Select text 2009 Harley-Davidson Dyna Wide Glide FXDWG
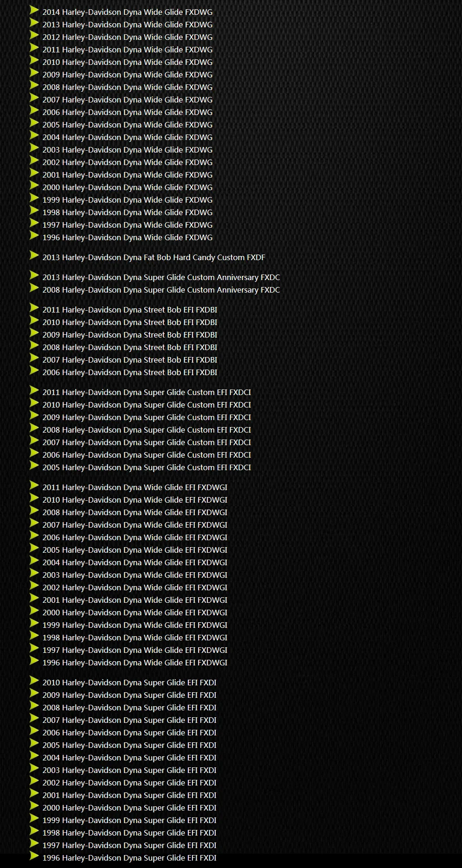The height and width of the screenshot is (868, 462). tap(128, 75)
